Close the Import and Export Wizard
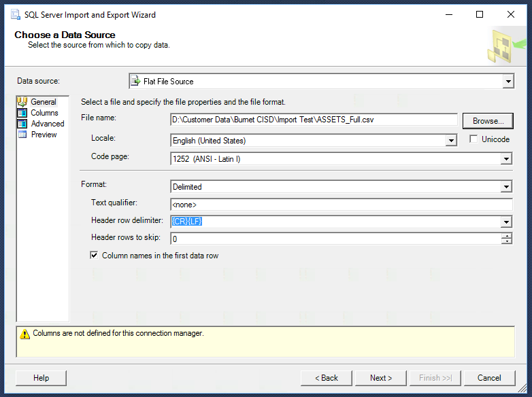 coord(511,14)
